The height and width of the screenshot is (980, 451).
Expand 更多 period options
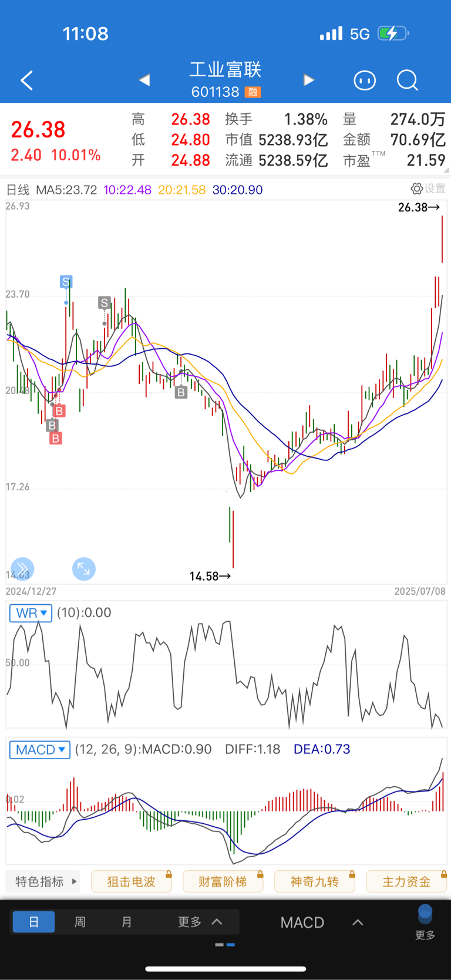pos(200,922)
